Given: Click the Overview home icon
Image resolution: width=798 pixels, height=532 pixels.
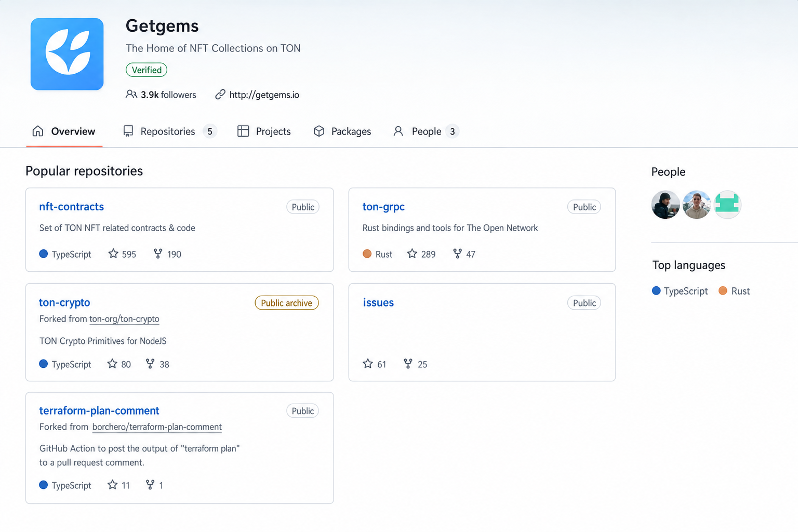Looking at the screenshot, I should [38, 131].
